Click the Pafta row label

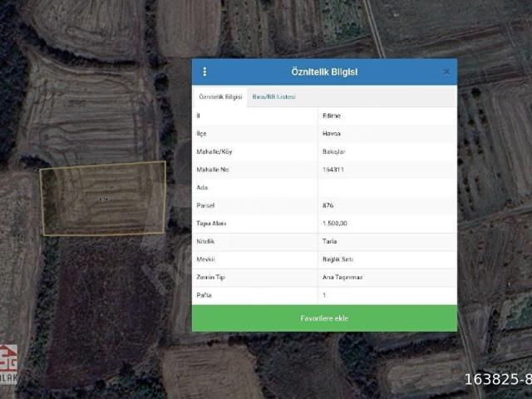[x=204, y=295]
